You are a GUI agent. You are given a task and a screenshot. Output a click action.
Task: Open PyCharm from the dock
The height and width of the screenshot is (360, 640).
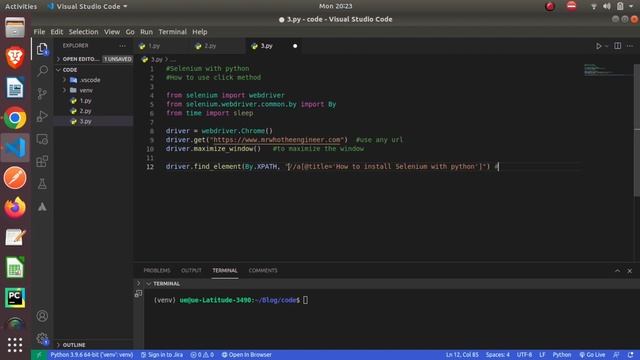[x=15, y=298]
